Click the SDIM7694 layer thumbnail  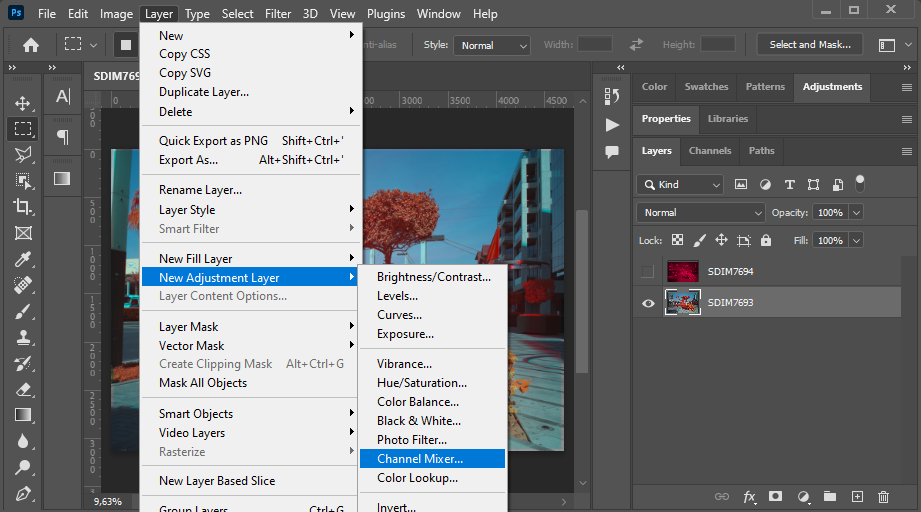click(x=683, y=272)
